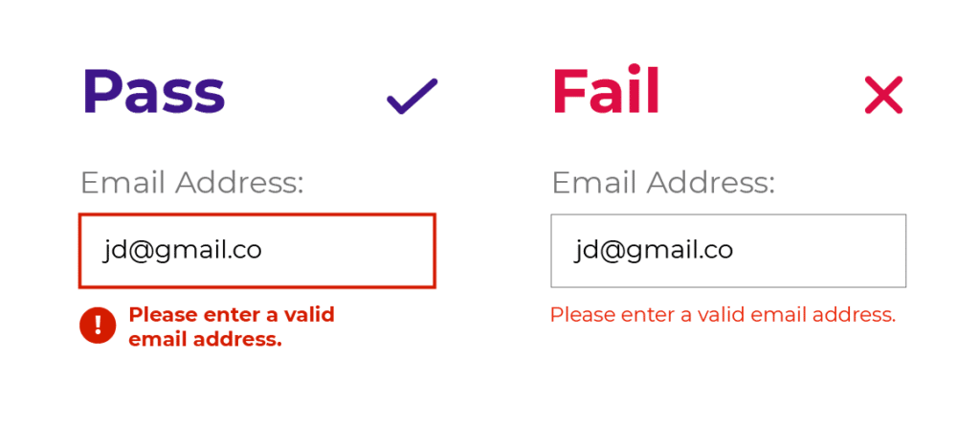Focus the gray-bordered email input field
The width and height of the screenshot is (980, 429).
pos(728,251)
